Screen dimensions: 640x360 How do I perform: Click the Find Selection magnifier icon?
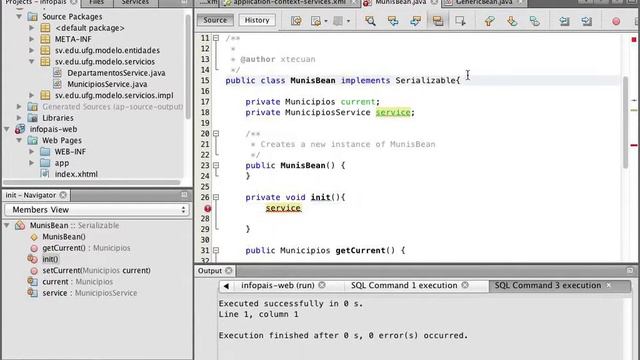(370, 20)
